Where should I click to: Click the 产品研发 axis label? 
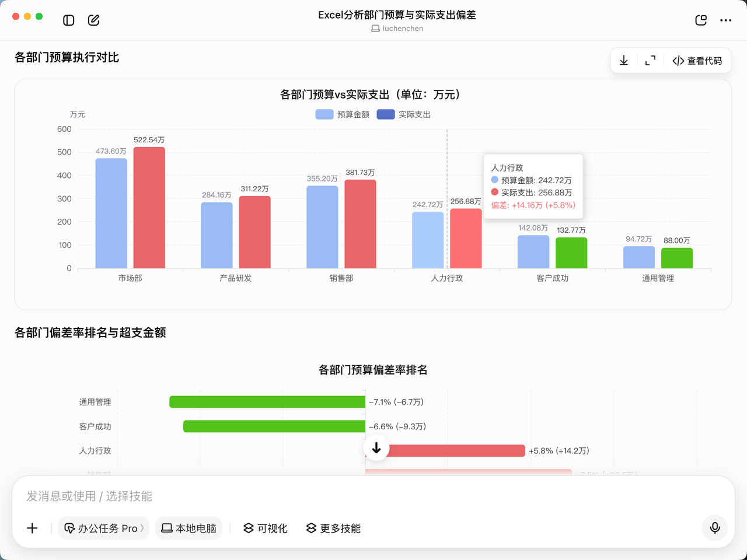point(236,278)
